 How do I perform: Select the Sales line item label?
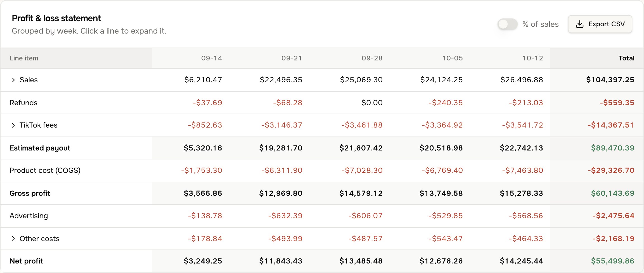click(29, 80)
